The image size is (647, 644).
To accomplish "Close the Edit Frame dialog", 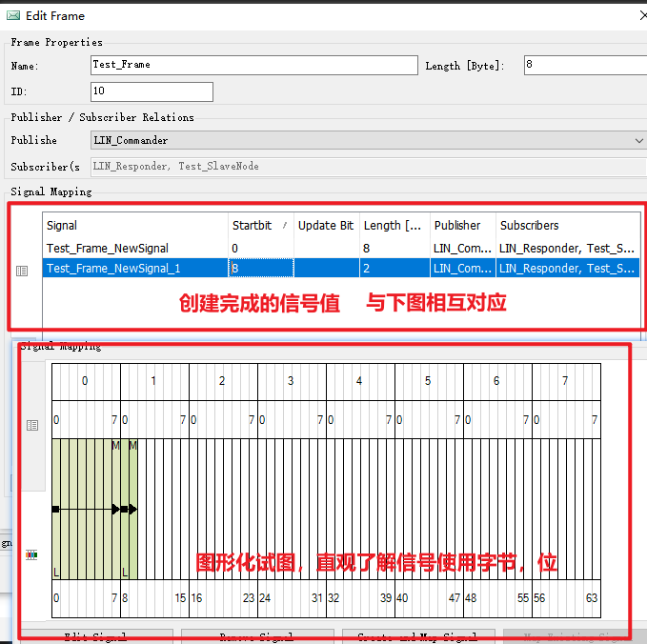I will pyautogui.click(x=643, y=15).
